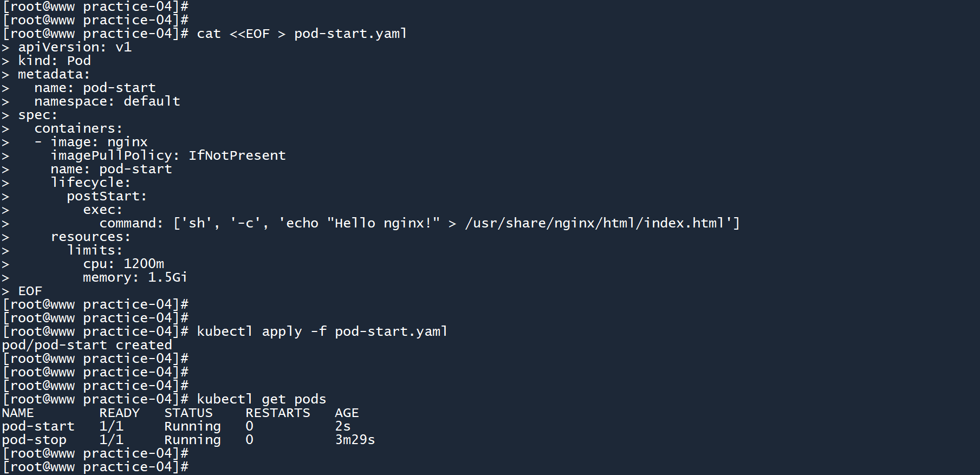This screenshot has width=980, height=475.
Task: Click the pod-stop name in pod list
Action: pyautogui.click(x=34, y=440)
